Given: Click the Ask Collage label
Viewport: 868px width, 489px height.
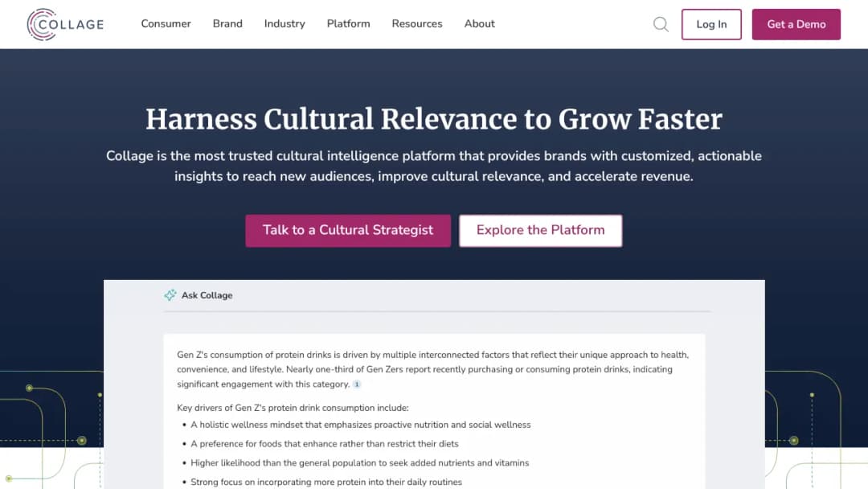Looking at the screenshot, I should (207, 295).
